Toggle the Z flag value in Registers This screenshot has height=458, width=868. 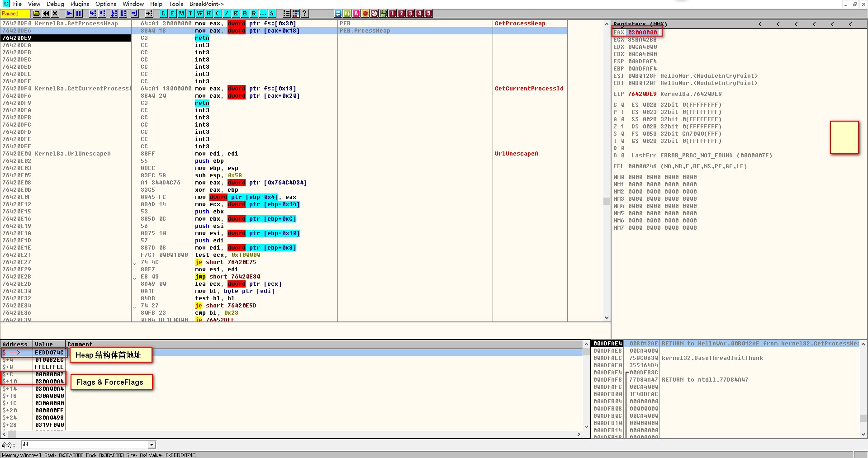[x=623, y=127]
